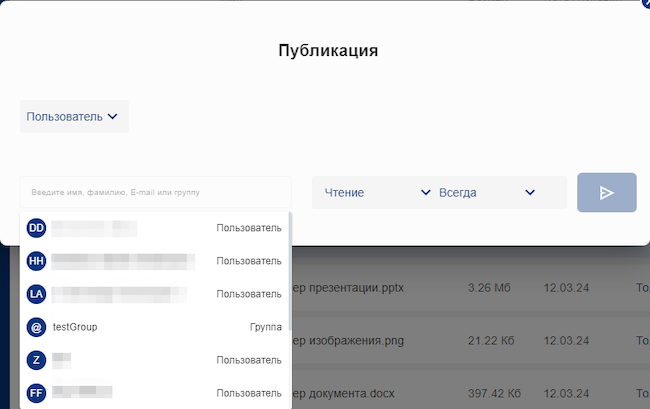The height and width of the screenshot is (409, 650).
Task: Select the DD user from suggestions
Action: pyautogui.click(x=154, y=228)
